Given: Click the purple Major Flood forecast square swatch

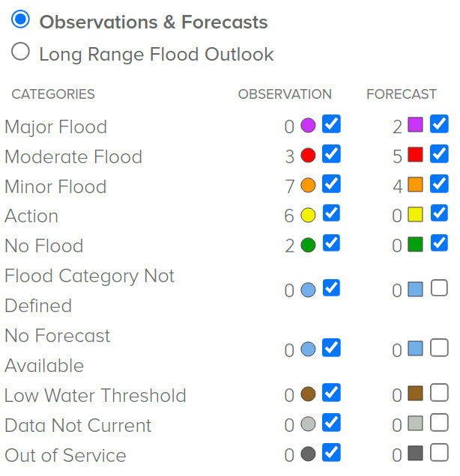Looking at the screenshot, I should [415, 125].
